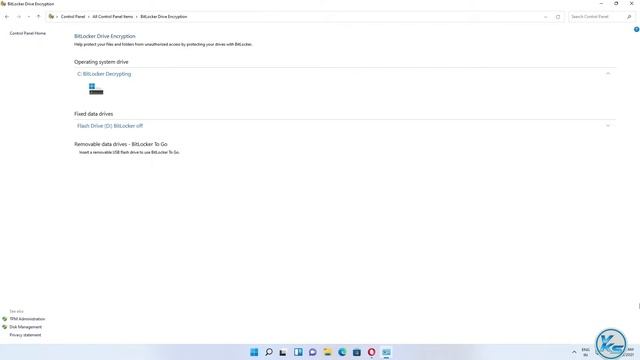
Task: Click the ENG language indicator
Action: [586, 352]
